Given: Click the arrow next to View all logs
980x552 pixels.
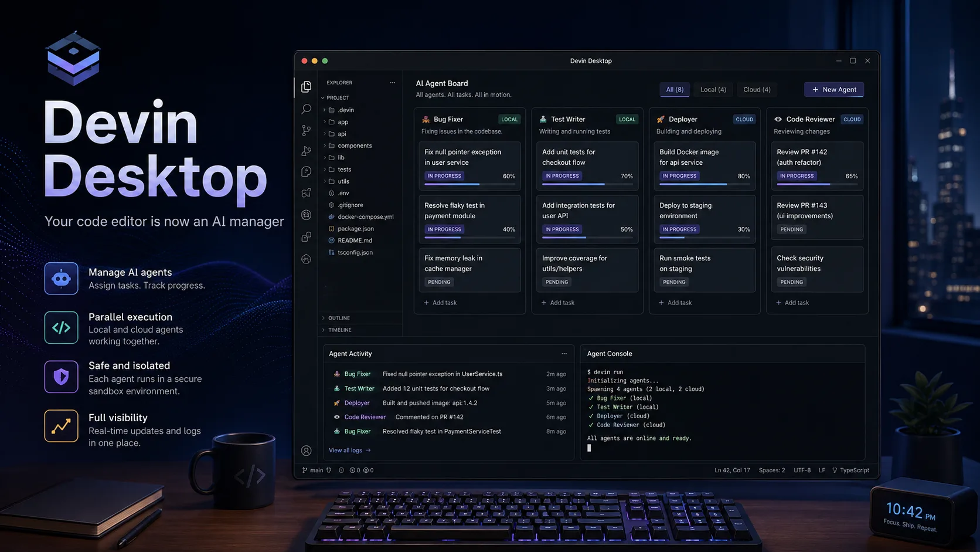Looking at the screenshot, I should click(368, 451).
